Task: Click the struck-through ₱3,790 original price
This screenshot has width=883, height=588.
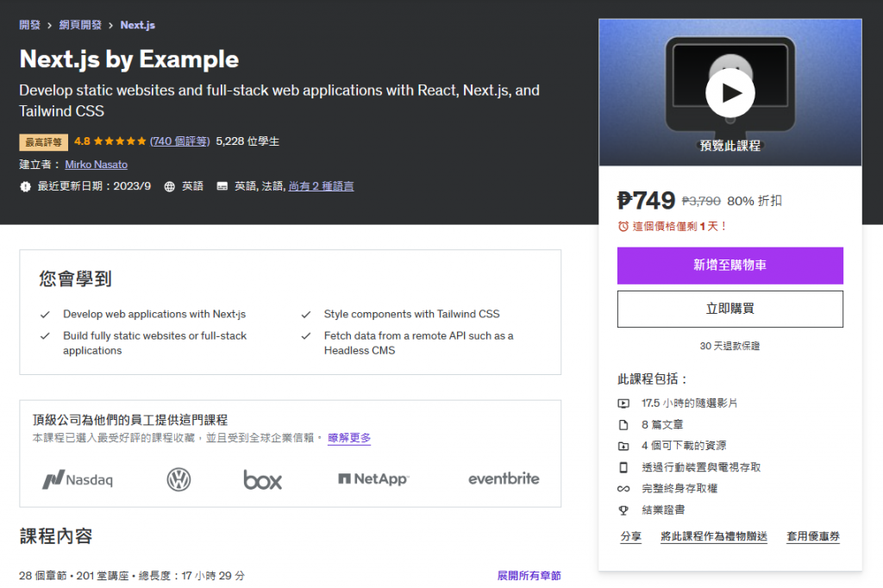Action: pyautogui.click(x=701, y=201)
